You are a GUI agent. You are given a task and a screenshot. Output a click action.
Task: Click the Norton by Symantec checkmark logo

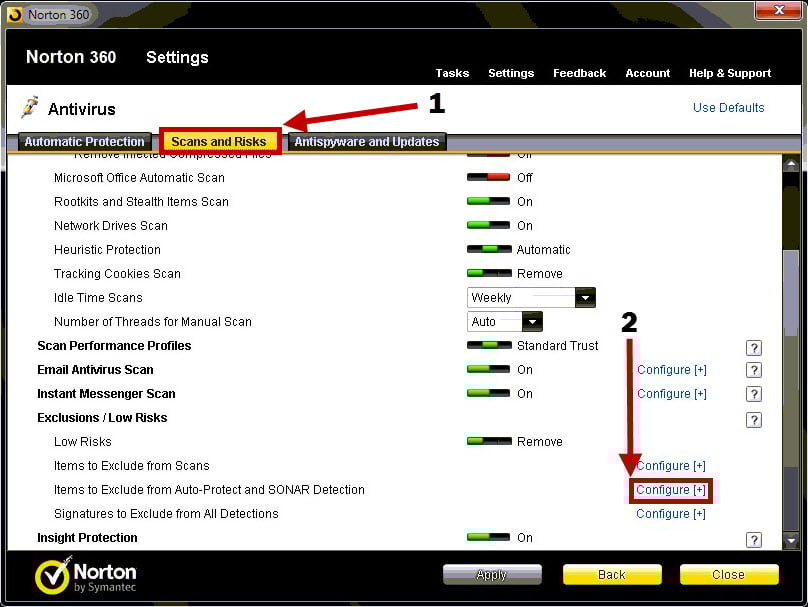[53, 575]
